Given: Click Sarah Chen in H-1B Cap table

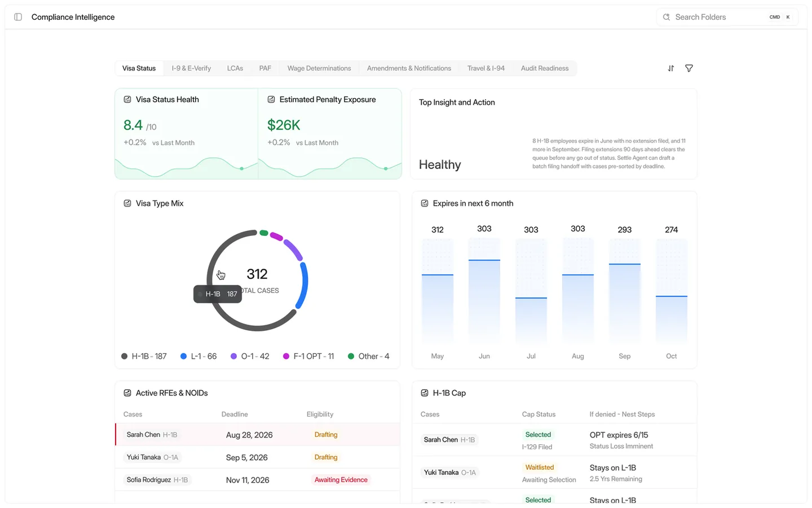Looking at the screenshot, I should point(449,440).
